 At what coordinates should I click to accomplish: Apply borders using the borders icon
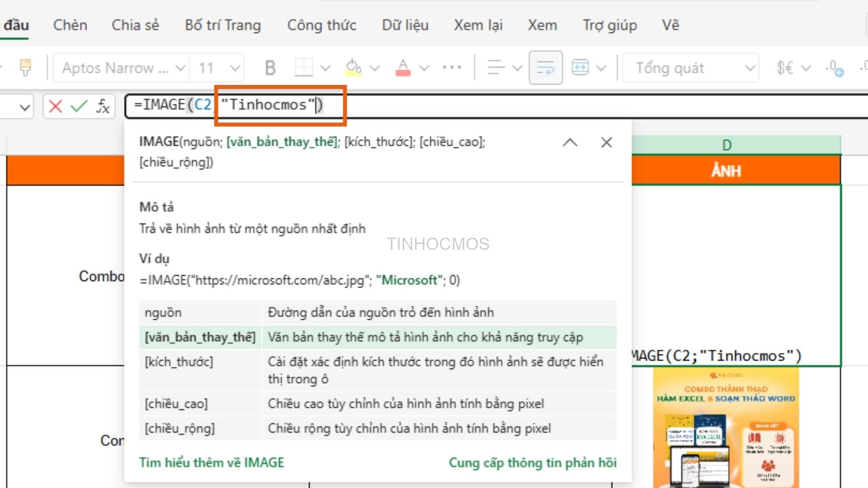point(303,68)
